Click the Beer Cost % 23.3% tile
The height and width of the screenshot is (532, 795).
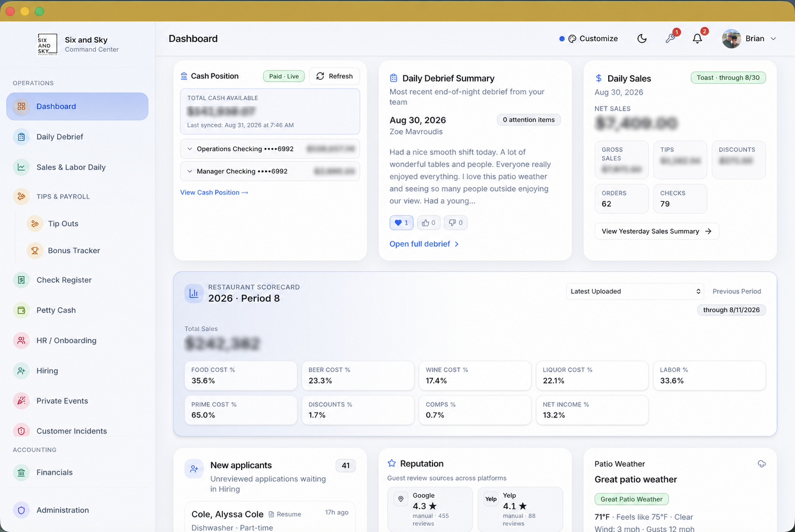(x=358, y=375)
